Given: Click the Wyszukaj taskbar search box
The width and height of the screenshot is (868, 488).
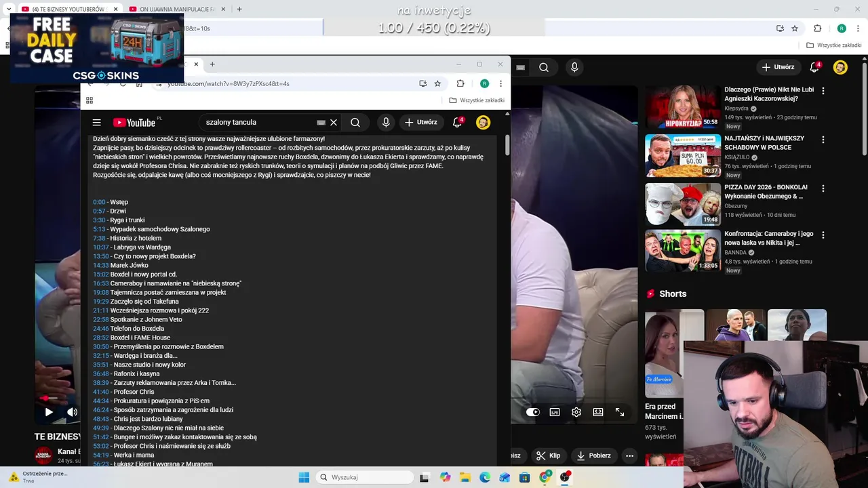Looking at the screenshot, I should [365, 477].
